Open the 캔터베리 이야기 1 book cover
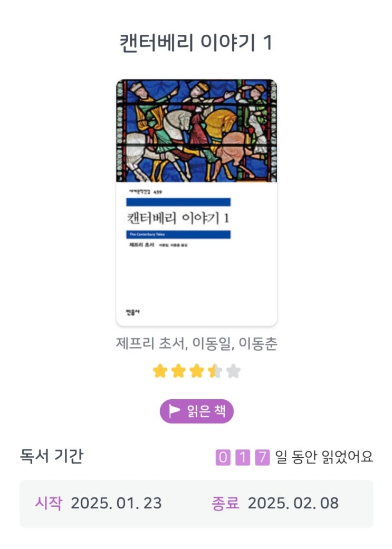The image size is (392, 549). coord(196,203)
